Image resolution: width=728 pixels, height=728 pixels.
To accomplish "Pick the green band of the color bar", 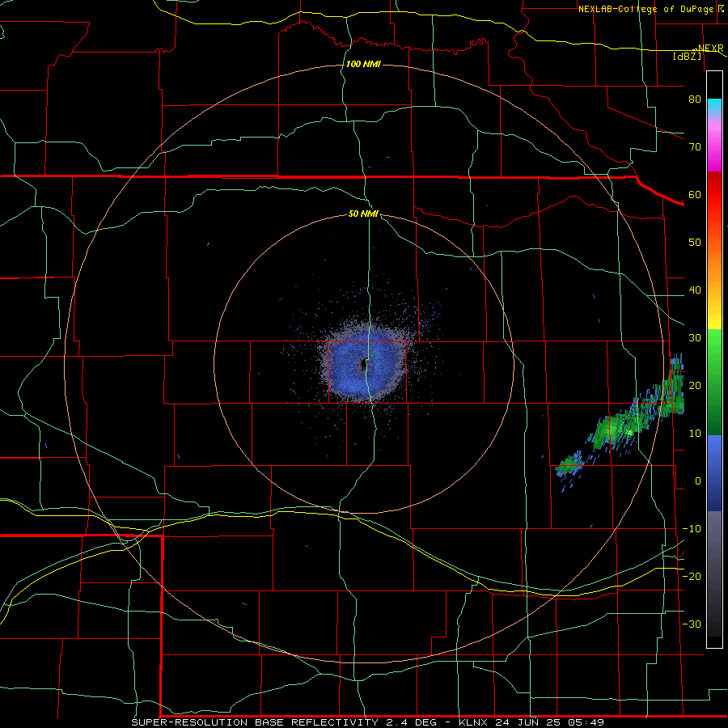I will 714,382.
